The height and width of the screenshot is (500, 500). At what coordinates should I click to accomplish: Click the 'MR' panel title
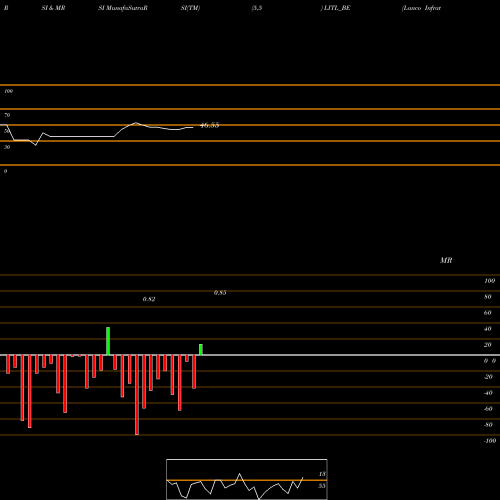(x=446, y=260)
